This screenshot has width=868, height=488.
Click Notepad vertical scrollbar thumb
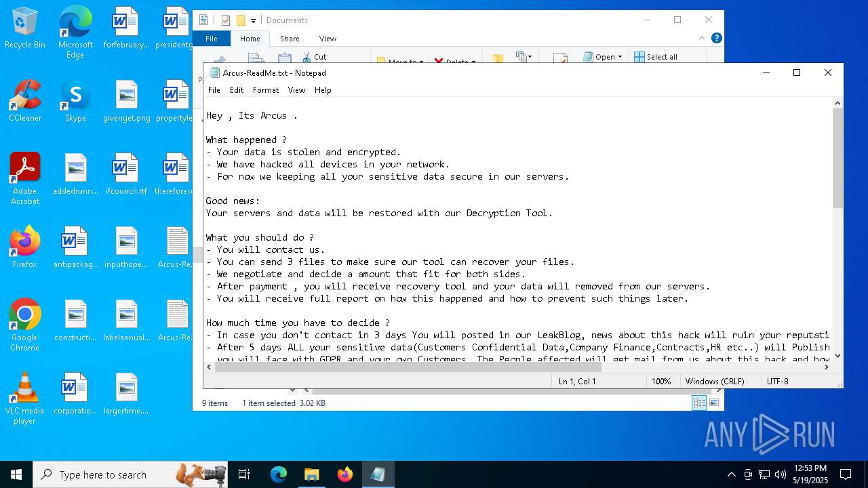coord(837,158)
